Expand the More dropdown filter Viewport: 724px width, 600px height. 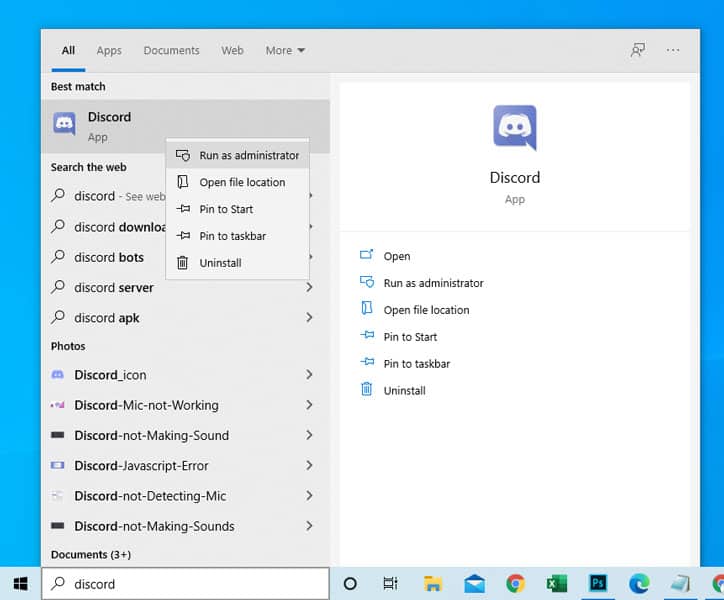point(285,50)
